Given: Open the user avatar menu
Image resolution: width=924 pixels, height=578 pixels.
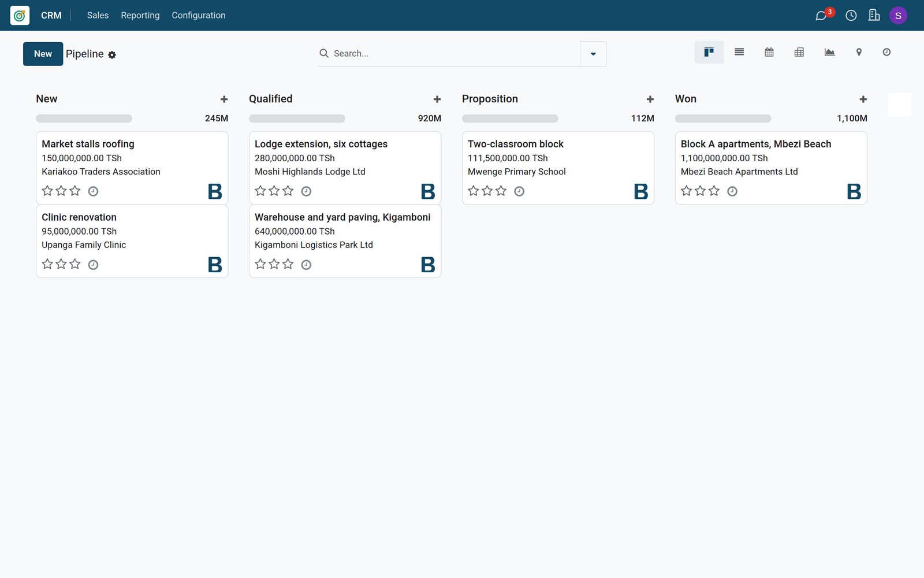Looking at the screenshot, I should [898, 16].
